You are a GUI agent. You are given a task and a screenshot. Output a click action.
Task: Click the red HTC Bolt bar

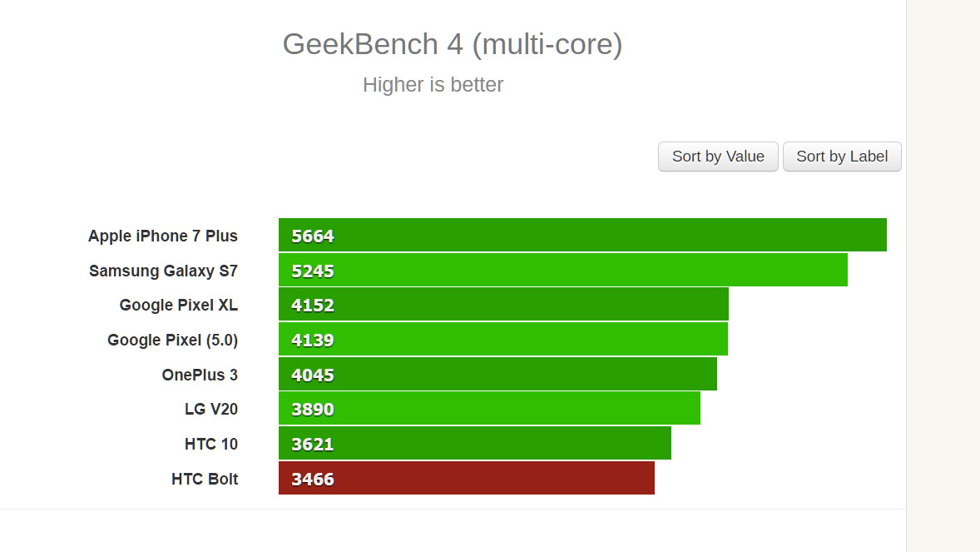click(467, 479)
